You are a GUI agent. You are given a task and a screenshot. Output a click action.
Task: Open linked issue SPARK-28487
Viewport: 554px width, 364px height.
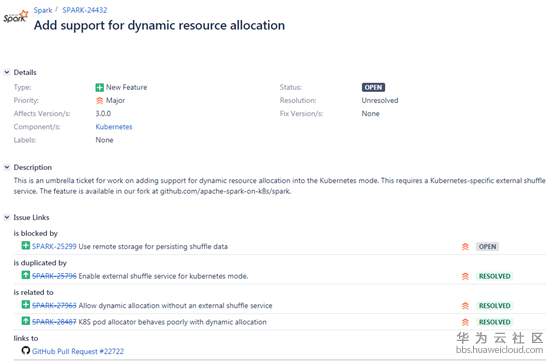click(x=54, y=322)
